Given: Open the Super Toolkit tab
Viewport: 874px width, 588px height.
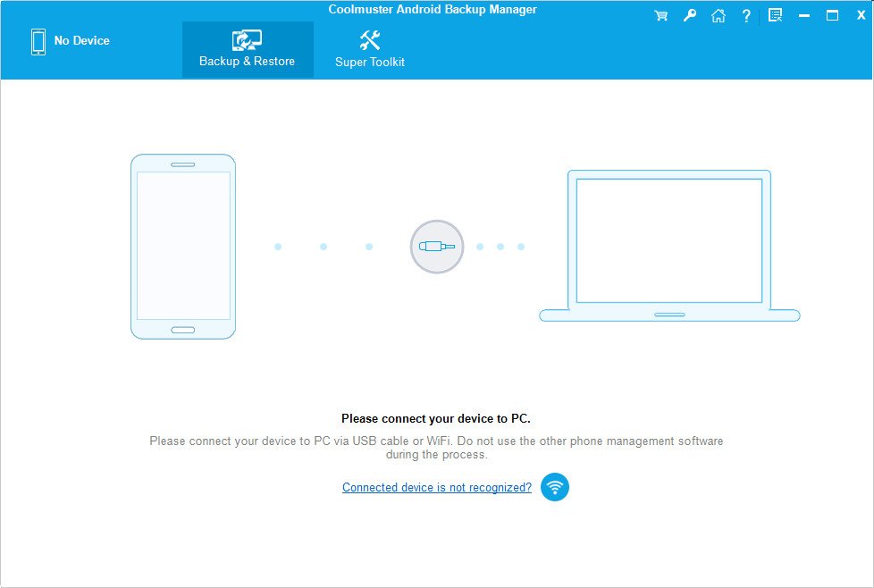Looking at the screenshot, I should click(x=370, y=50).
